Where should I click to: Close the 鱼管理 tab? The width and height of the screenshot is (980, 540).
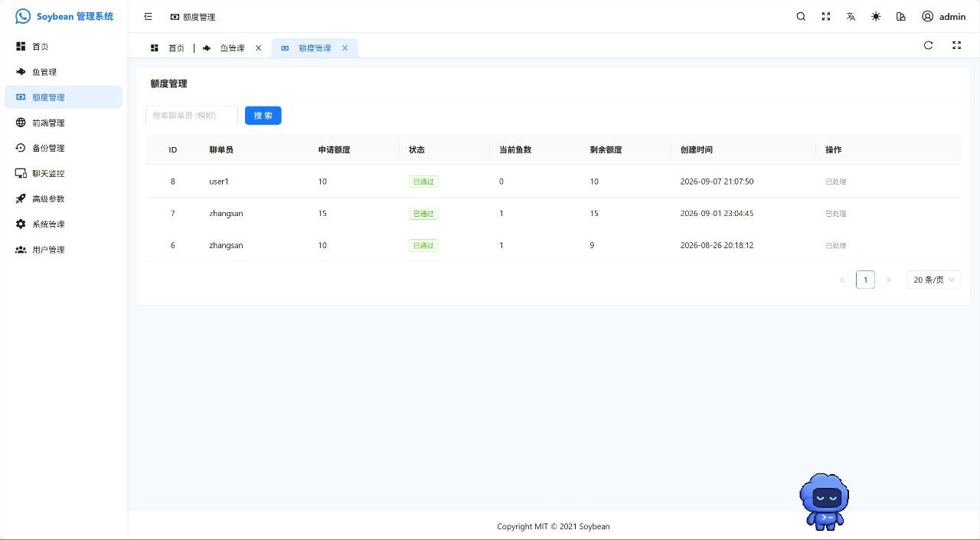[258, 47]
